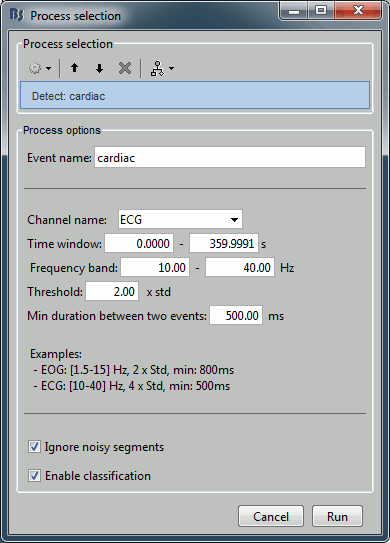The height and width of the screenshot is (543, 390).
Task: Cancel the process selection dialog
Action: [271, 516]
